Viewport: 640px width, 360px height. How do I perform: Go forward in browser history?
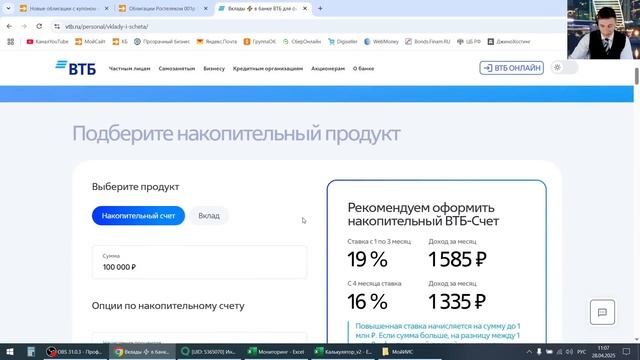tap(24, 26)
